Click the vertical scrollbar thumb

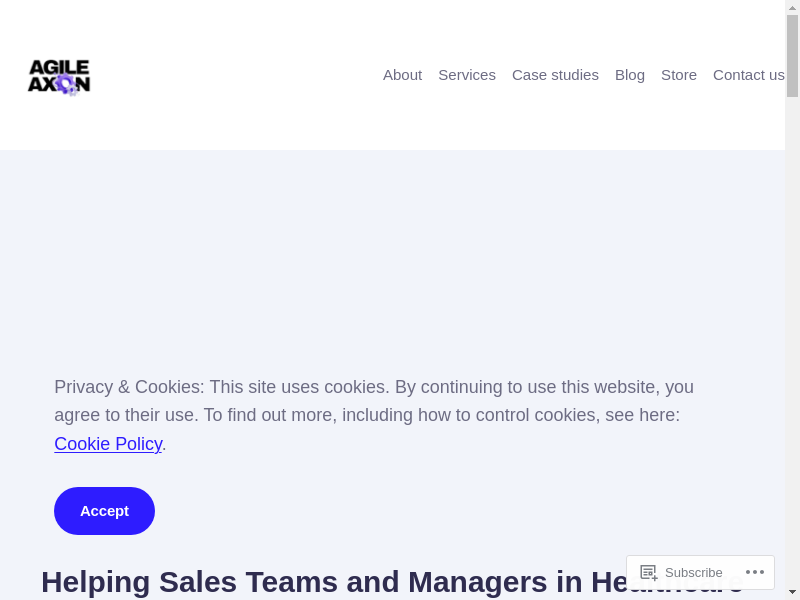792,55
